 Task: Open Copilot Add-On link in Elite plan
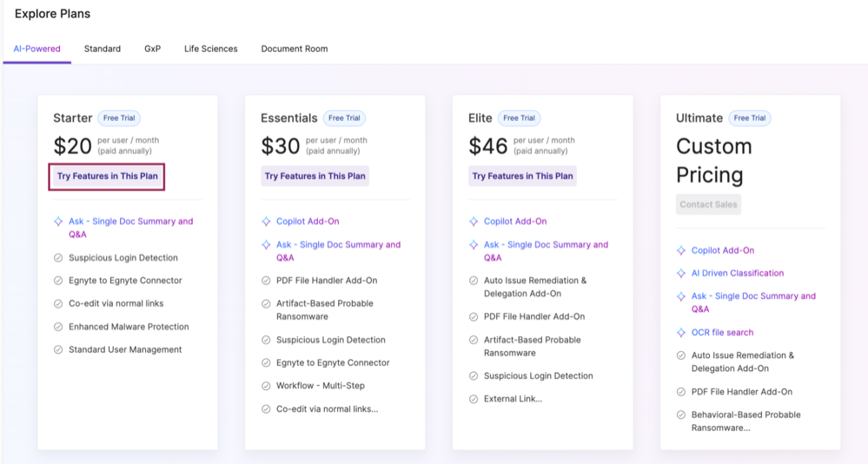515,222
